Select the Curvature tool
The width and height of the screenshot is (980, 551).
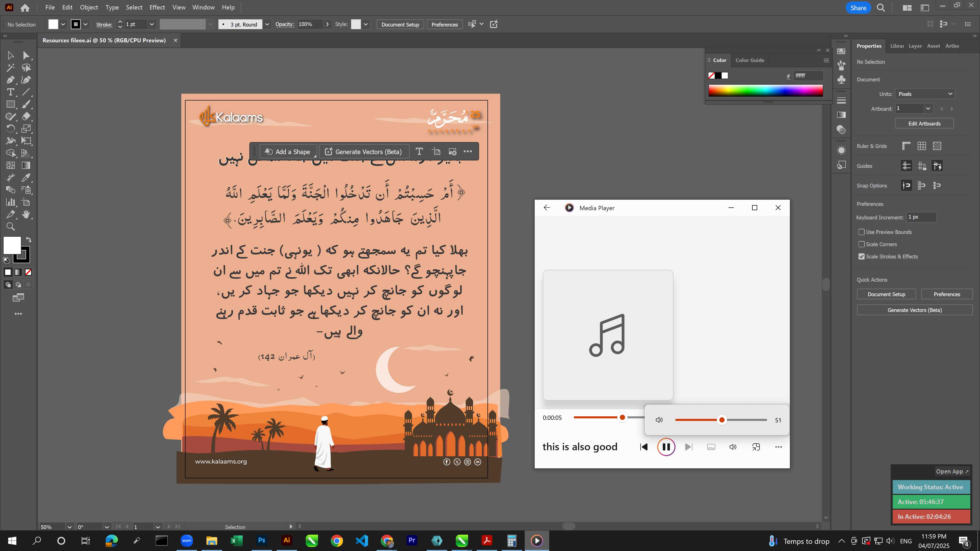pyautogui.click(x=26, y=80)
